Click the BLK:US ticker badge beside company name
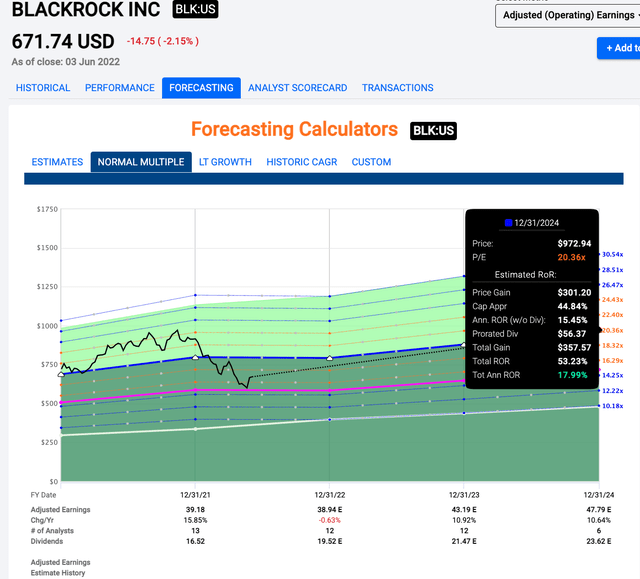This screenshot has width=640, height=579. coord(195,9)
